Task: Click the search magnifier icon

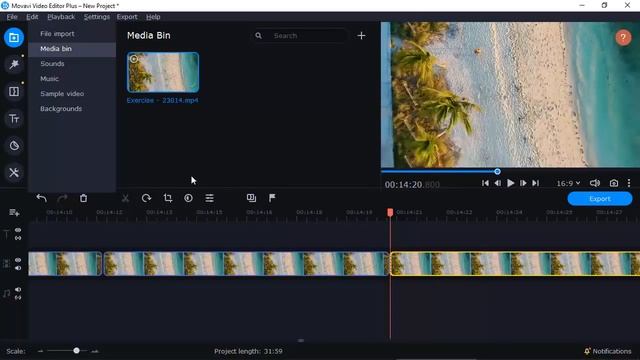Action: (258, 36)
